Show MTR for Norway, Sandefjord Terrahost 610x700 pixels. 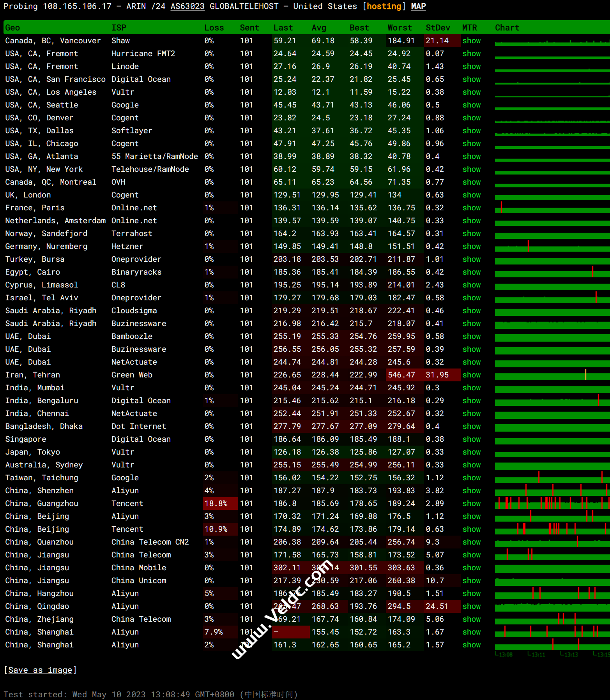click(471, 233)
